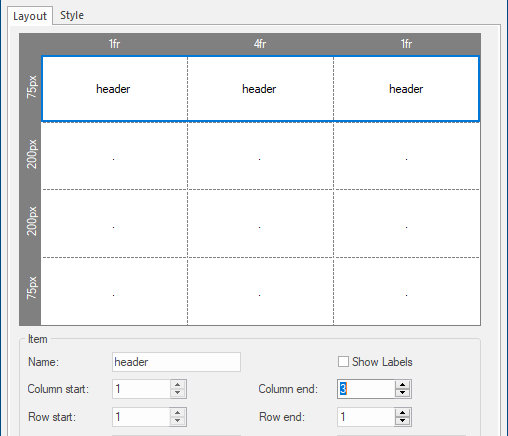This screenshot has width=508, height=436.
Task: Enable the Show Labels checkbox
Action: click(x=343, y=362)
